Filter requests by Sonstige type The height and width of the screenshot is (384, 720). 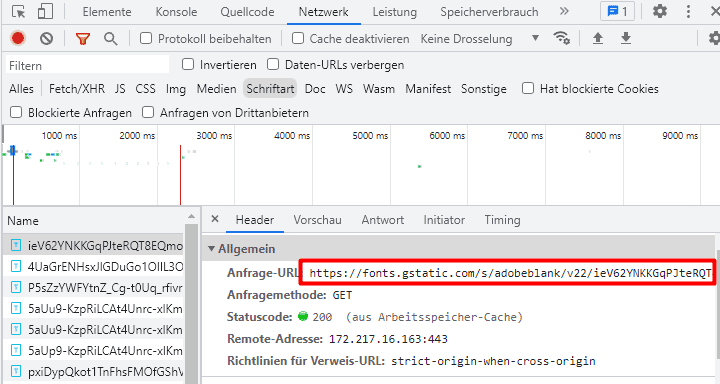click(x=484, y=89)
